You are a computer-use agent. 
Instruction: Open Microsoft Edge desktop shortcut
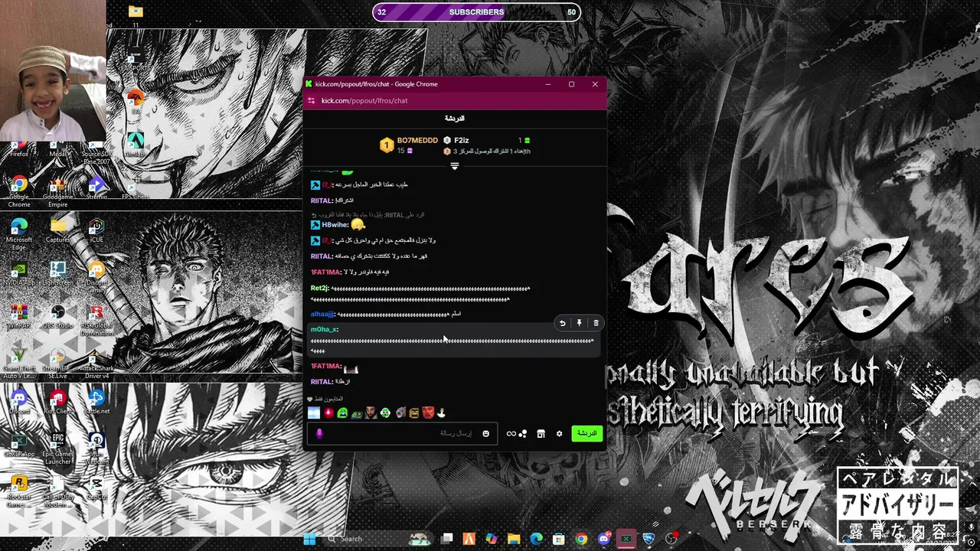[19, 234]
